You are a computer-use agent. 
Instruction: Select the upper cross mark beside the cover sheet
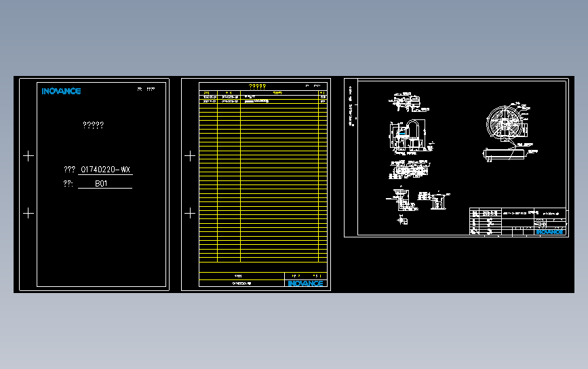[28, 156]
